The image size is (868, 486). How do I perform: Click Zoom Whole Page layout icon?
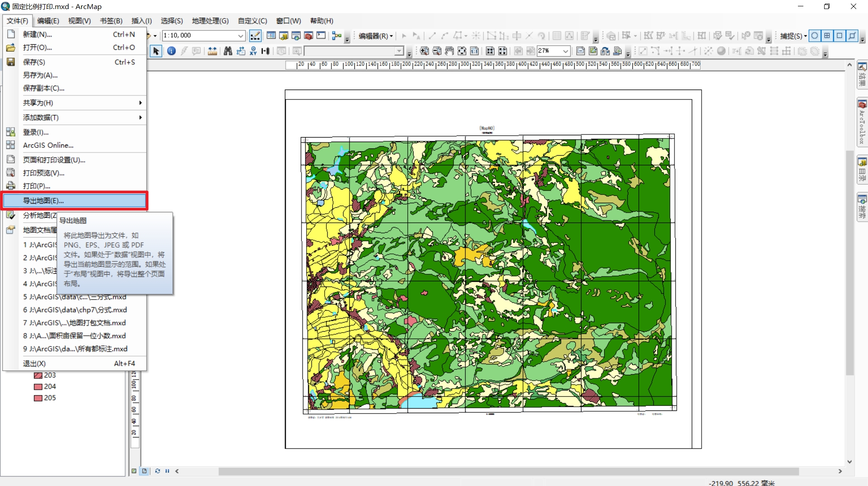pos(462,51)
